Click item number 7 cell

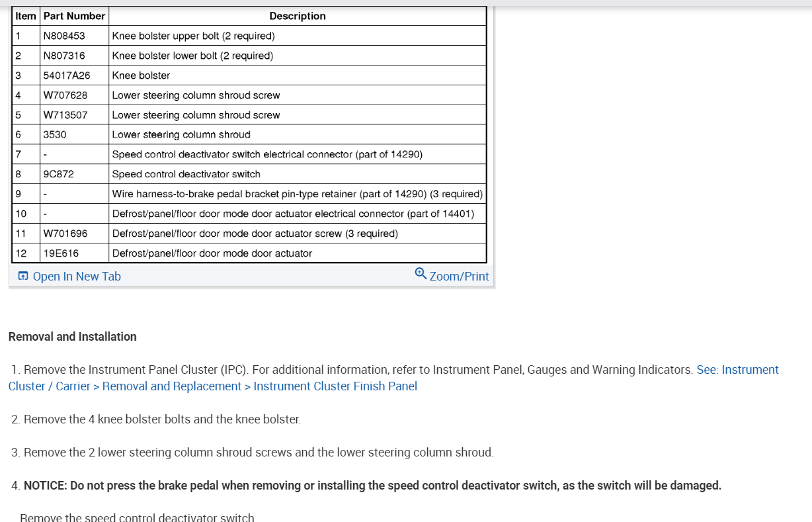coord(26,154)
